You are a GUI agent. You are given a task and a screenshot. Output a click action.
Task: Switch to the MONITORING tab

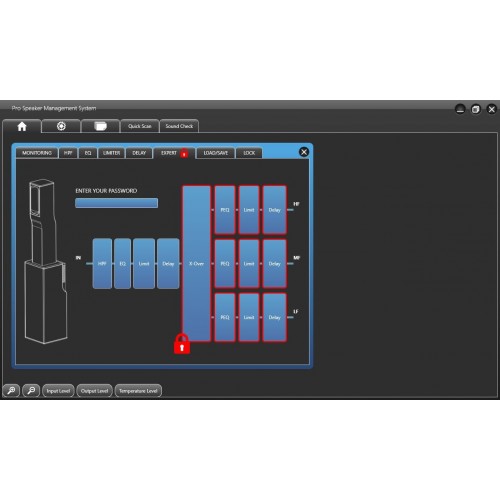click(x=37, y=153)
